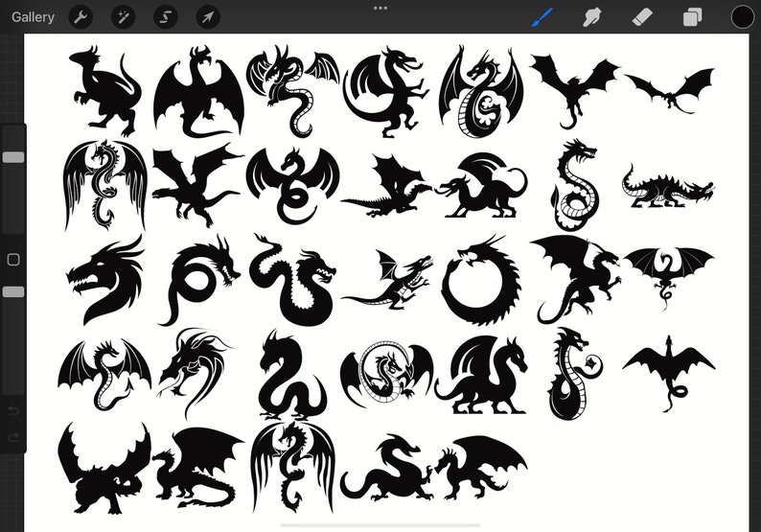The image size is (761, 532).
Task: Tap the ouroboros ring dragon silhouette
Action: pyautogui.click(x=480, y=280)
